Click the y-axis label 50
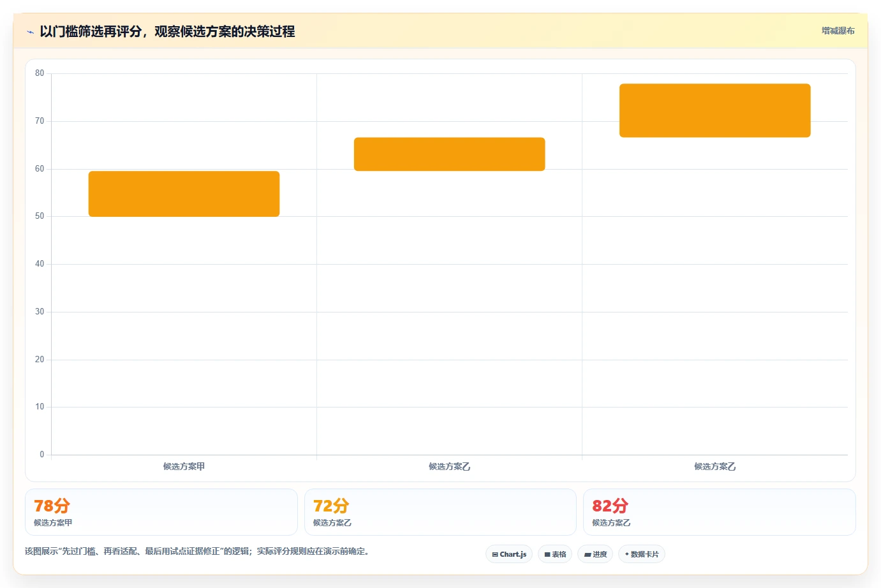881x588 pixels. click(x=40, y=216)
